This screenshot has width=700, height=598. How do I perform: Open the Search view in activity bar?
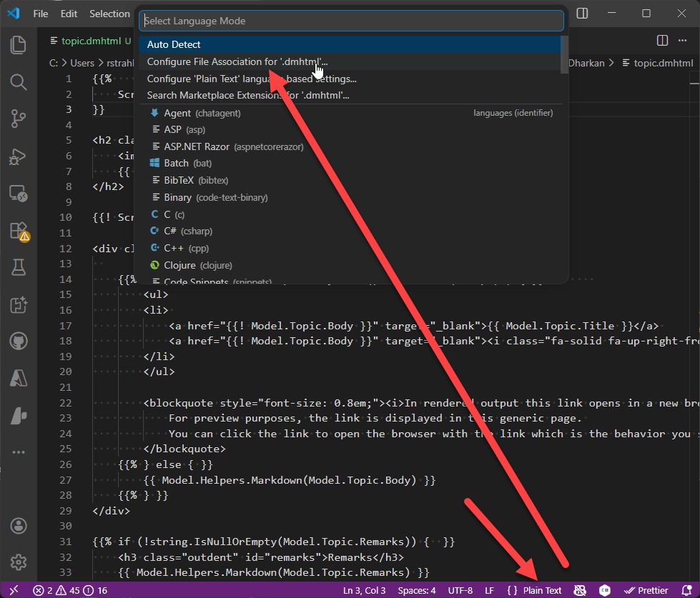click(x=19, y=82)
